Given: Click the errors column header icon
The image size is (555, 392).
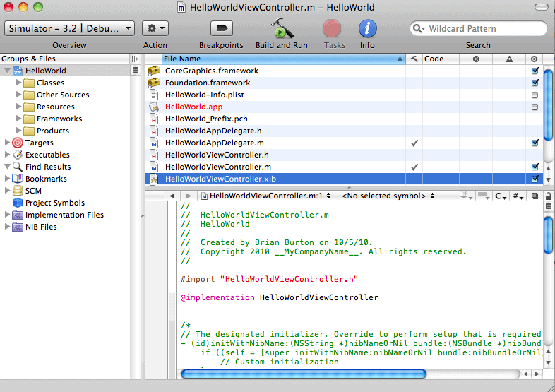Looking at the screenshot, I should (477, 59).
